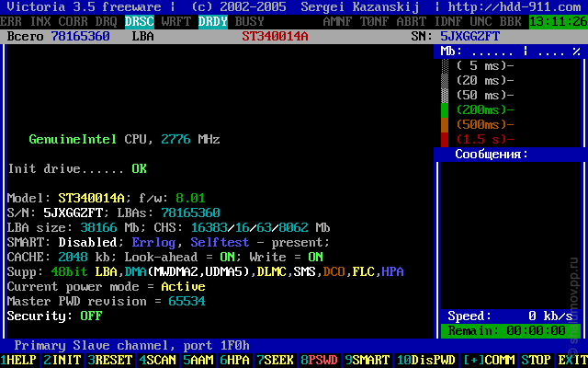
Task: Click the cache size 2048 value
Action: coord(73,258)
